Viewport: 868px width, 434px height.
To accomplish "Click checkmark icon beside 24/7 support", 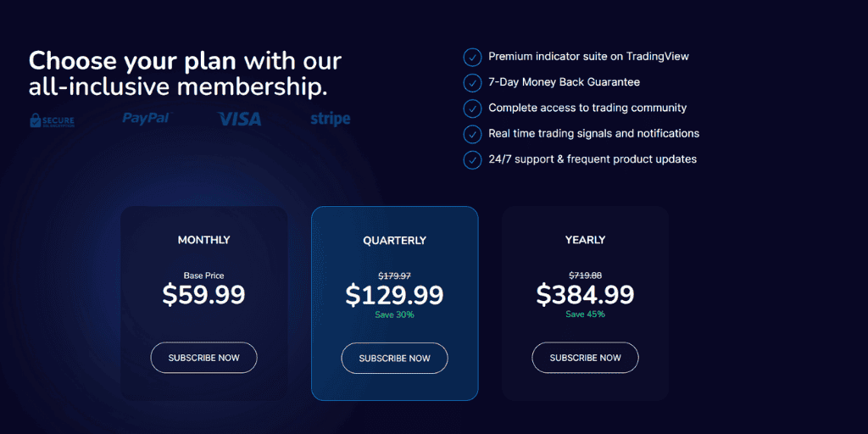I will [x=472, y=159].
